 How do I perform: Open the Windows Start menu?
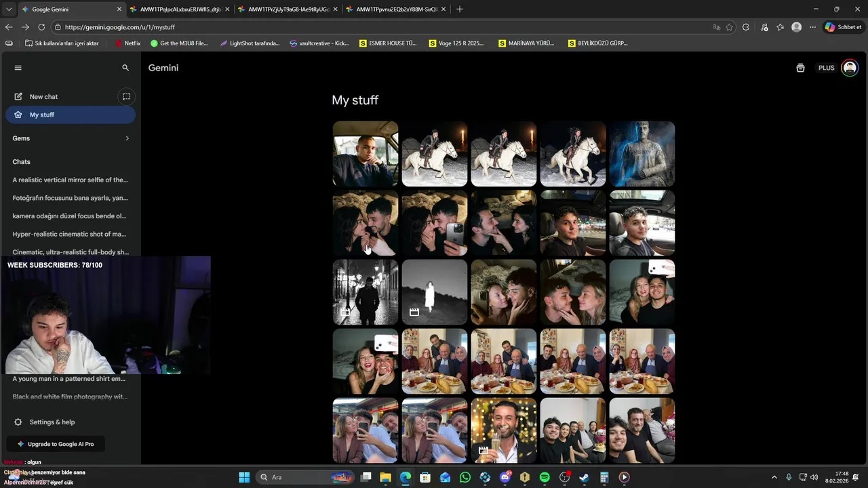pos(244,477)
